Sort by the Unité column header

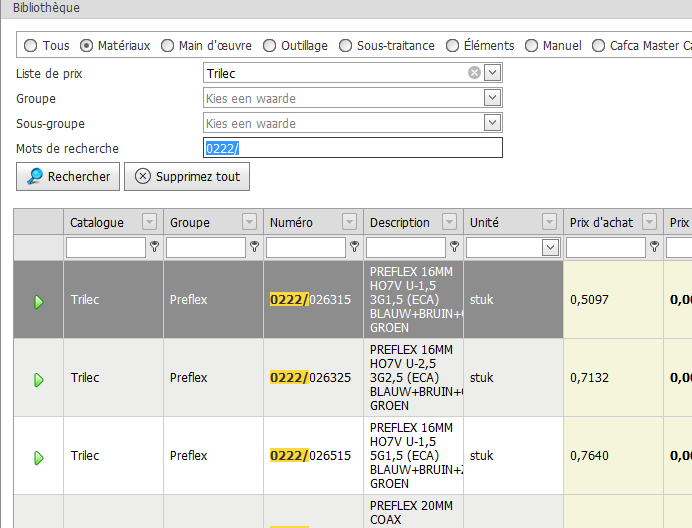click(x=484, y=223)
